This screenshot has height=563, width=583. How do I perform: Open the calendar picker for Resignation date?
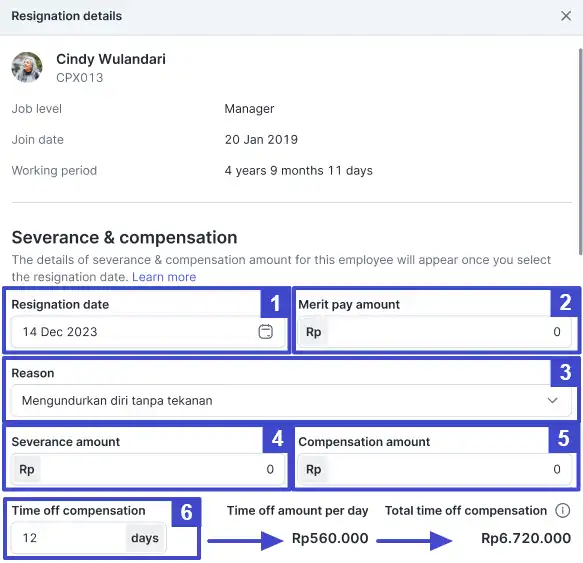[x=265, y=332]
